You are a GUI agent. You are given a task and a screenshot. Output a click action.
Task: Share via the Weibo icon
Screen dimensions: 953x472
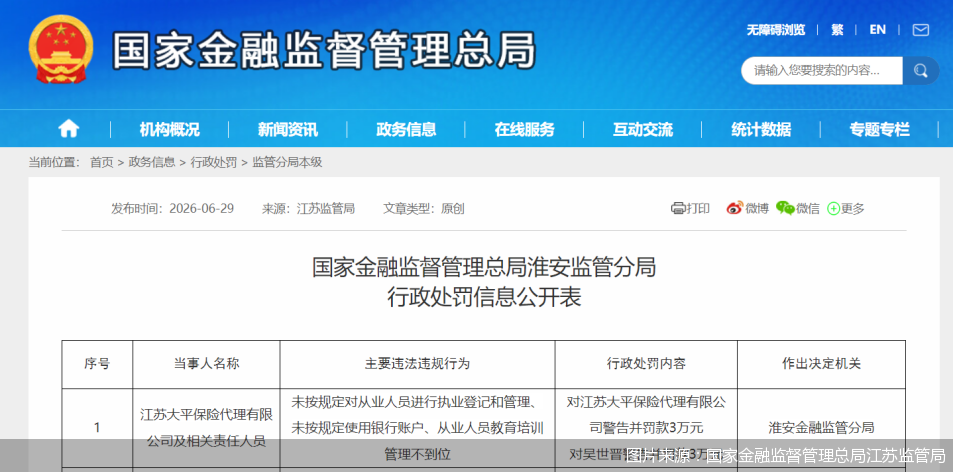(x=735, y=208)
